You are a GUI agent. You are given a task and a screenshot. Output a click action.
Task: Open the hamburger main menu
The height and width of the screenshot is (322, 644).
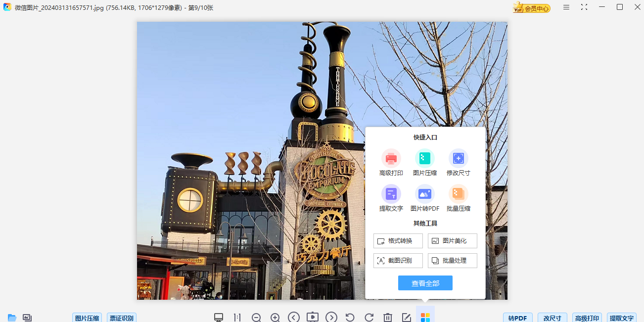(566, 7)
